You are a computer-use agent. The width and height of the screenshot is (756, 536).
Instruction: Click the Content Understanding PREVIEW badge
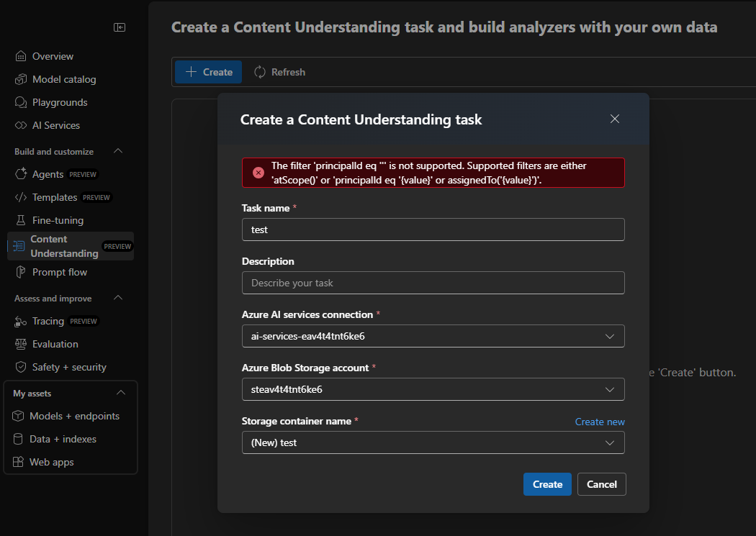click(x=117, y=246)
